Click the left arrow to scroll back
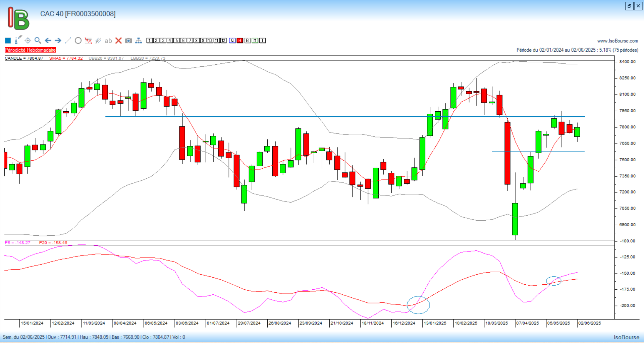The width and height of the screenshot is (644, 343). tap(48, 41)
